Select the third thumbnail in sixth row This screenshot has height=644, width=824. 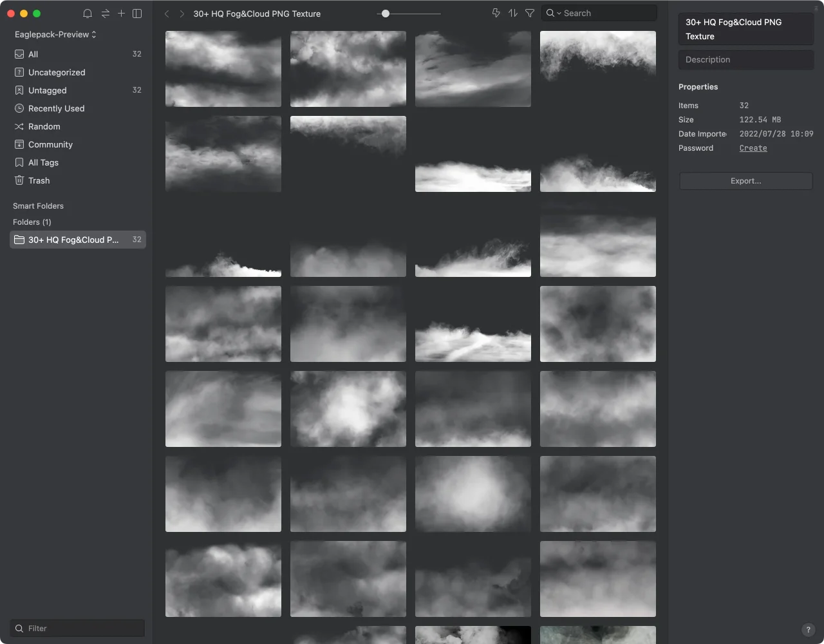[x=473, y=494]
